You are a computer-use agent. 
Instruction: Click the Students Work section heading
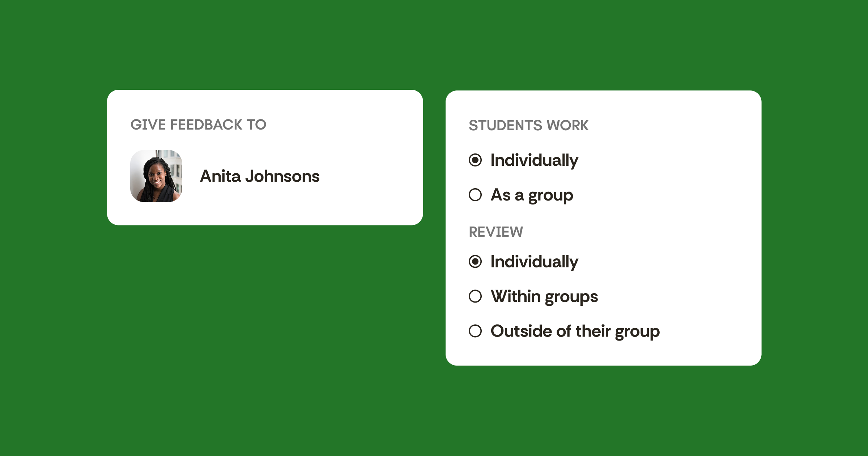(528, 125)
